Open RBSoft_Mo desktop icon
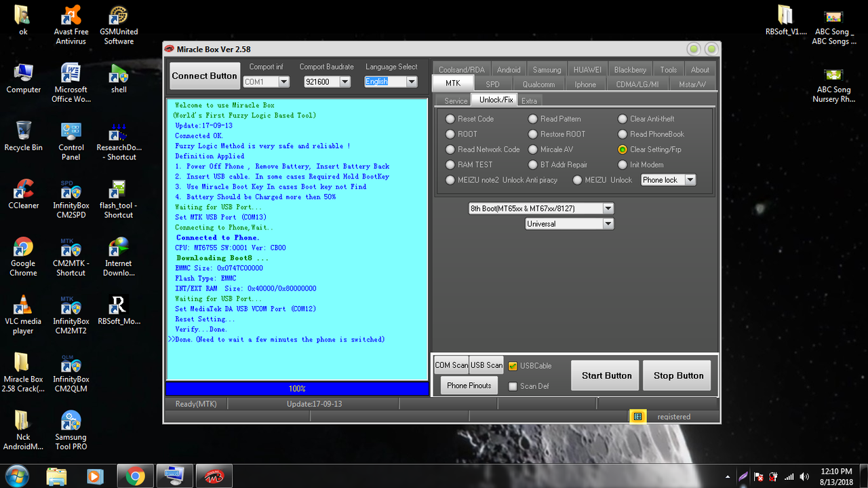 119,310
